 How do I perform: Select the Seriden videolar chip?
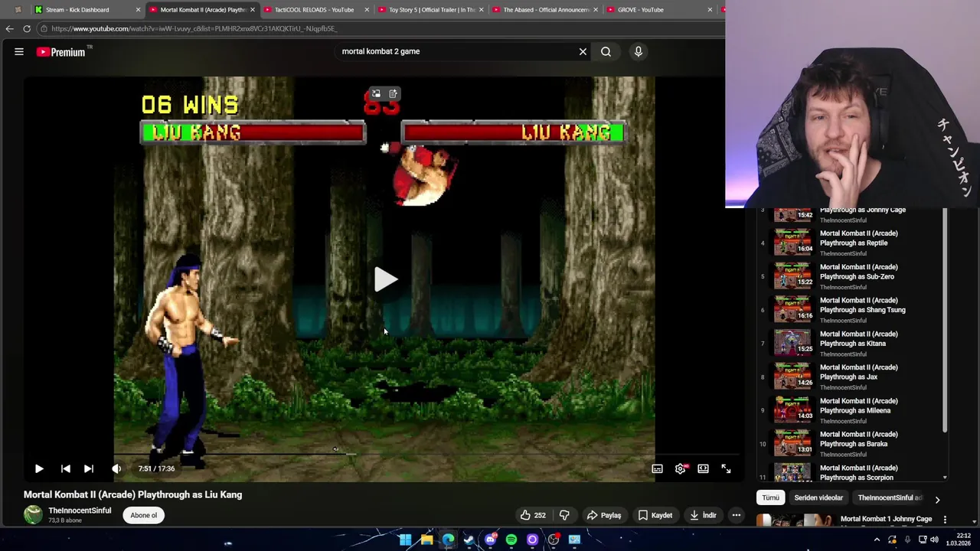pos(818,497)
